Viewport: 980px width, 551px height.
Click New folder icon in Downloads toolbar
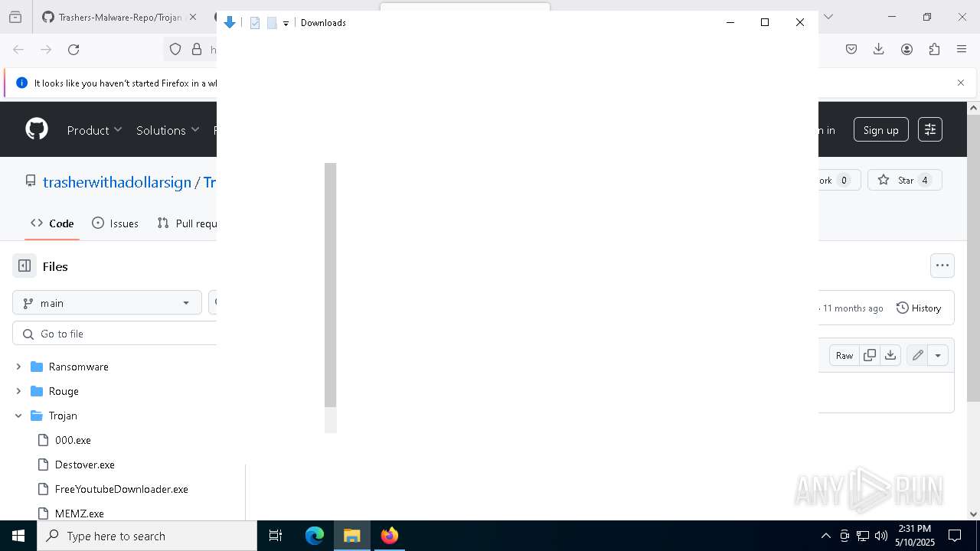click(x=272, y=23)
